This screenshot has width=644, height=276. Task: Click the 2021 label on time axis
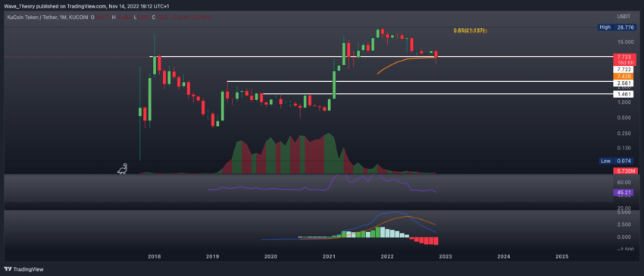pyautogui.click(x=329, y=256)
